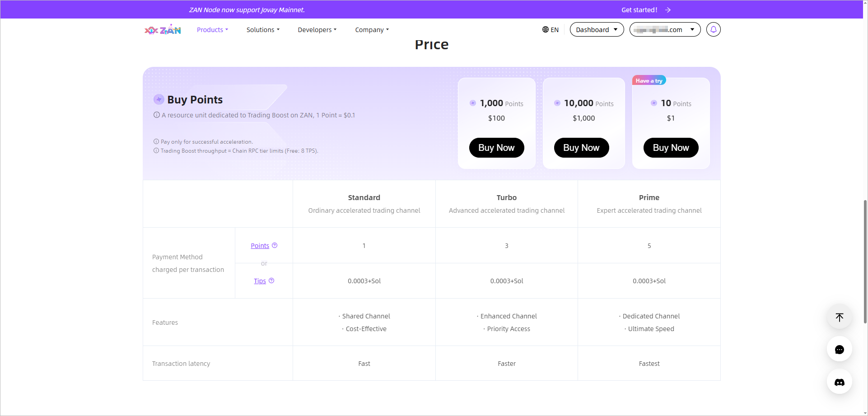
Task: Click the Buy Points heading
Action: click(x=195, y=99)
